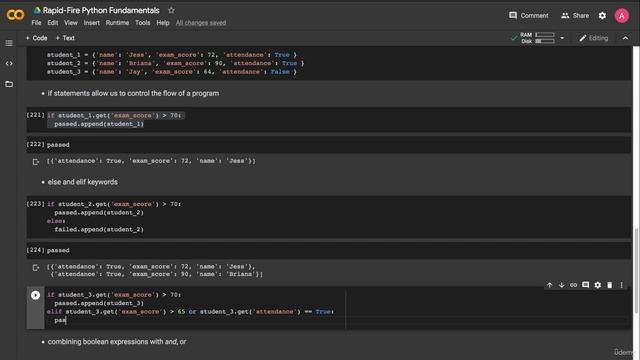Click the cell 224 'passed' code line

point(58,250)
